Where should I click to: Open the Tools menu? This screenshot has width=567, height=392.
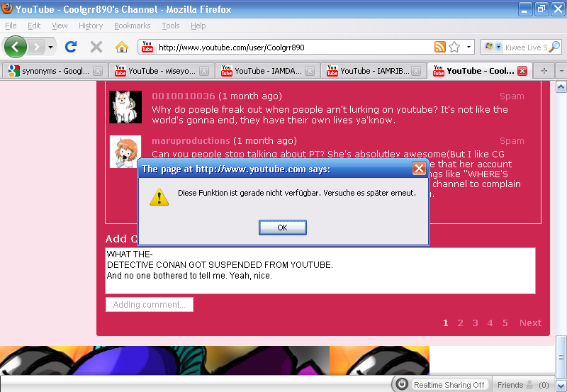(171, 26)
